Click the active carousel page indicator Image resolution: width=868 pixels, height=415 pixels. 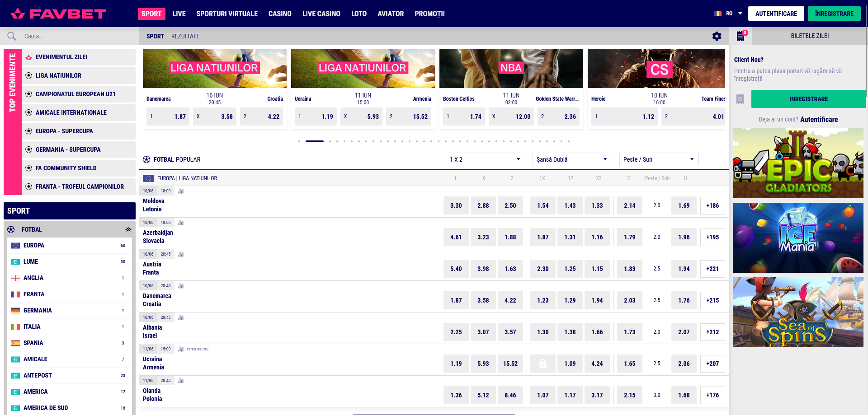[x=315, y=141]
